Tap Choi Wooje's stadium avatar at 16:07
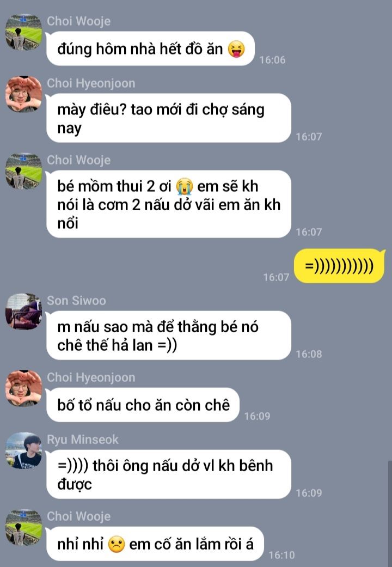392x567 pixels. (23, 171)
